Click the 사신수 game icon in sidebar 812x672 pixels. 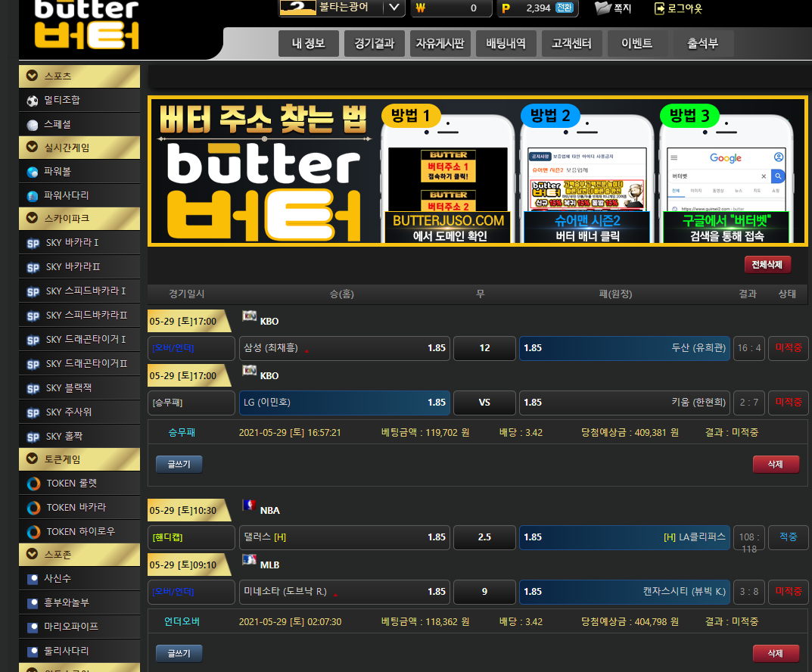32,579
